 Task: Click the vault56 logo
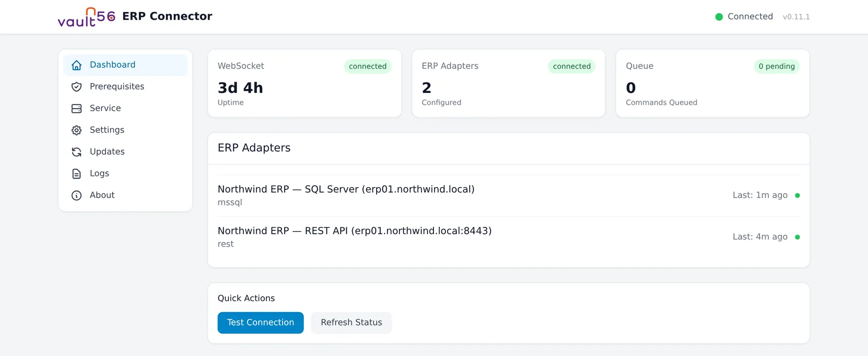(86, 17)
